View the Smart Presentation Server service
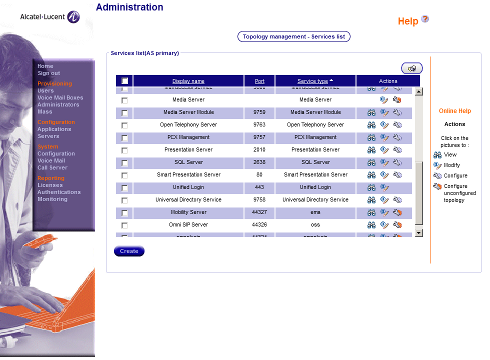The width and height of the screenshot is (490, 360). (x=371, y=175)
